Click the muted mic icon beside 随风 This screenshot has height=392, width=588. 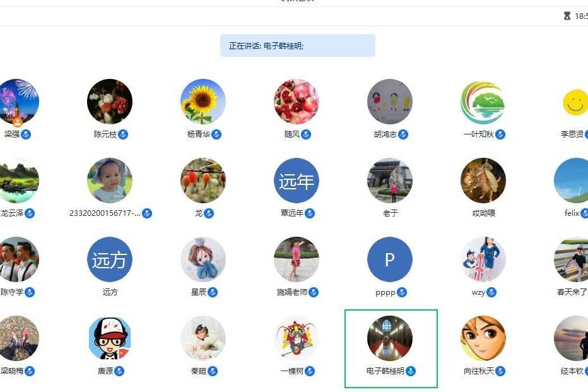click(x=306, y=134)
